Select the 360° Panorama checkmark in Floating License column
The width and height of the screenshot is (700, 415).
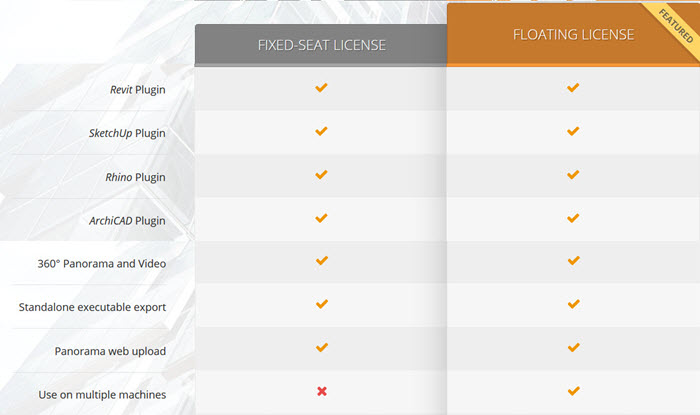coord(574,261)
